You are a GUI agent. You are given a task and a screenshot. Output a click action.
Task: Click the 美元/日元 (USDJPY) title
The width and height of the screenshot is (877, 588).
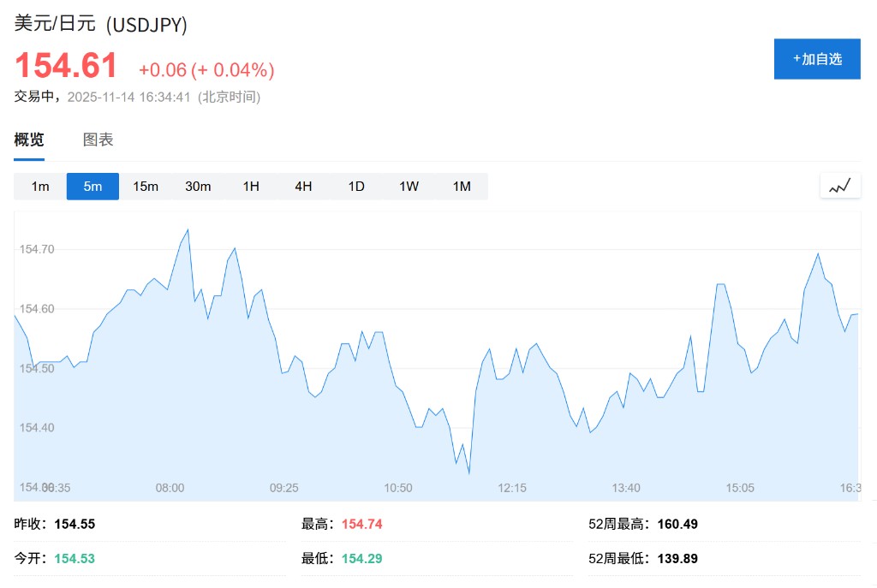click(x=101, y=24)
